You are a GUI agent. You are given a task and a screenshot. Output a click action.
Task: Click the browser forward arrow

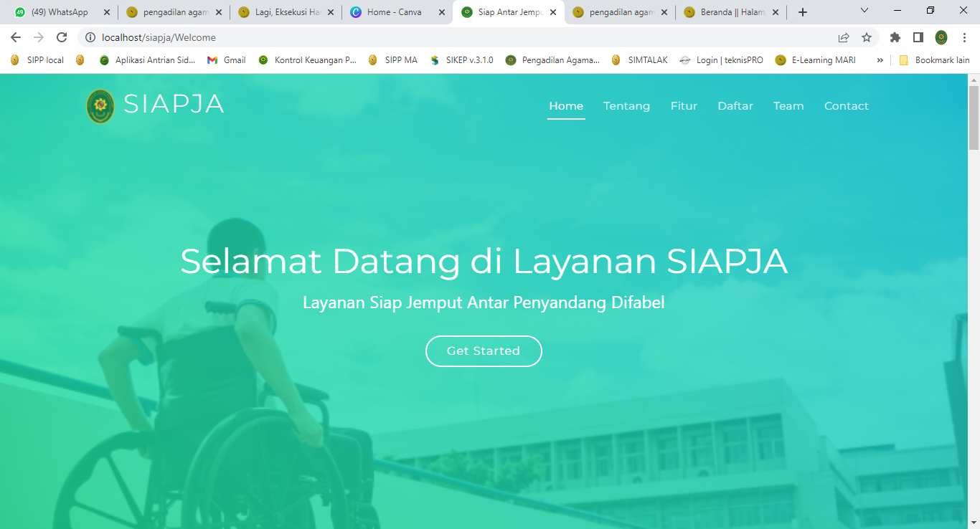[x=39, y=37]
